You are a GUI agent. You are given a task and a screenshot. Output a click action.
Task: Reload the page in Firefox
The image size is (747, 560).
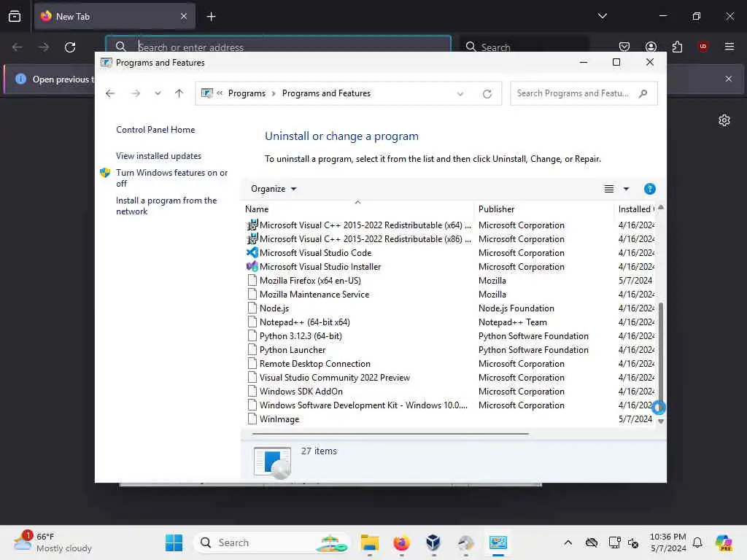tap(70, 47)
